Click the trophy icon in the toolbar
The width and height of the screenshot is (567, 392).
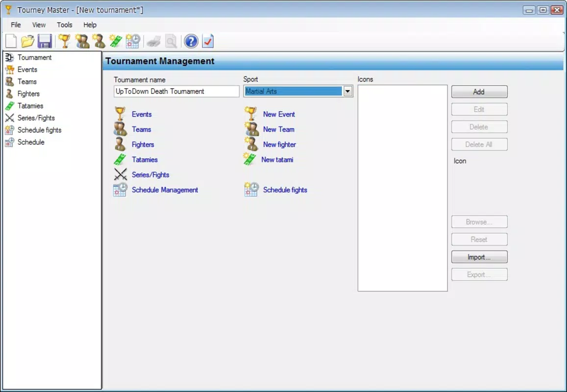[x=64, y=41]
